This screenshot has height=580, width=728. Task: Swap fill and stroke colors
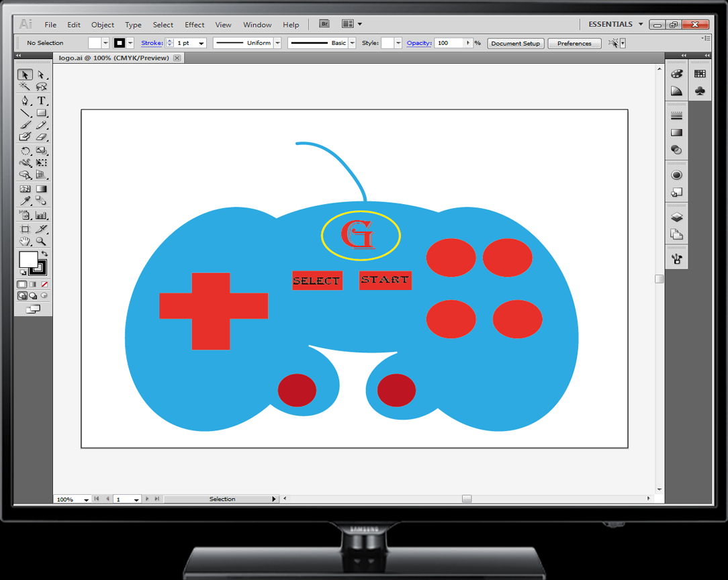pos(44,254)
